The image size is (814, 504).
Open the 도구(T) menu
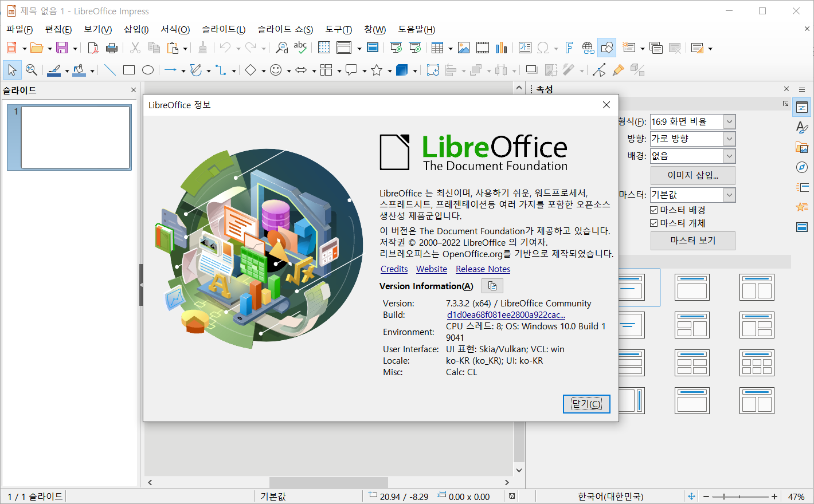[x=338, y=29]
